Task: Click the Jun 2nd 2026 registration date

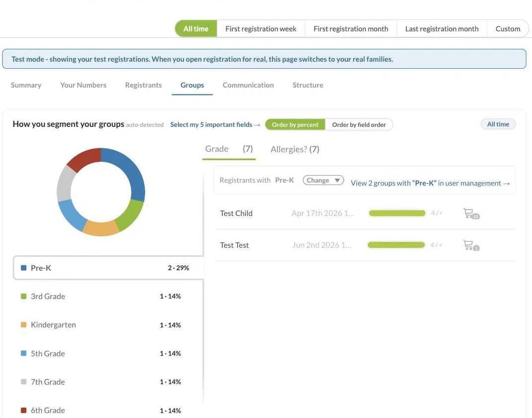Action: [322, 245]
